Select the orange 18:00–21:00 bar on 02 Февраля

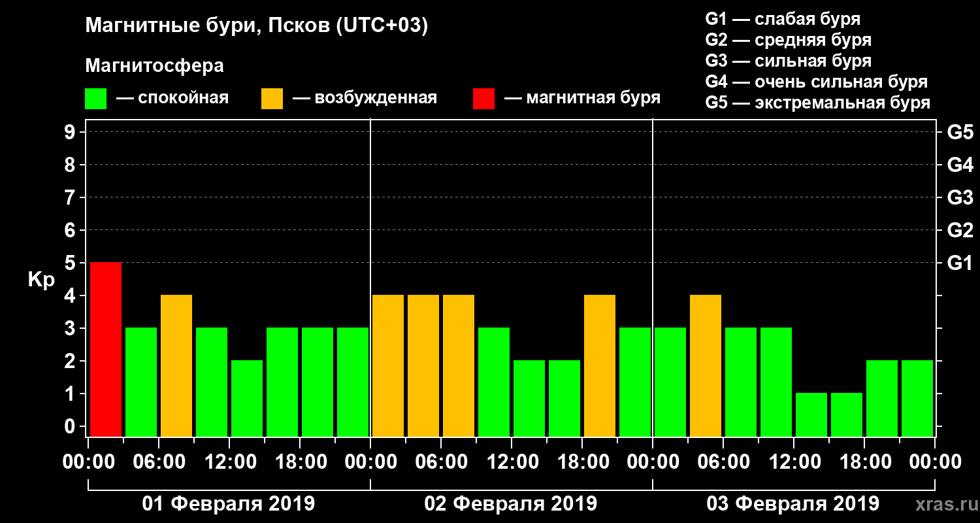click(x=600, y=365)
